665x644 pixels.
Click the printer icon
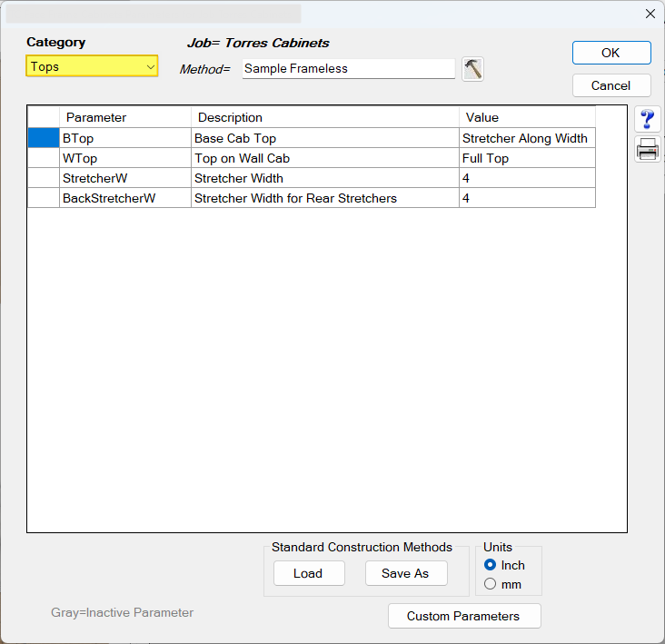(648, 151)
